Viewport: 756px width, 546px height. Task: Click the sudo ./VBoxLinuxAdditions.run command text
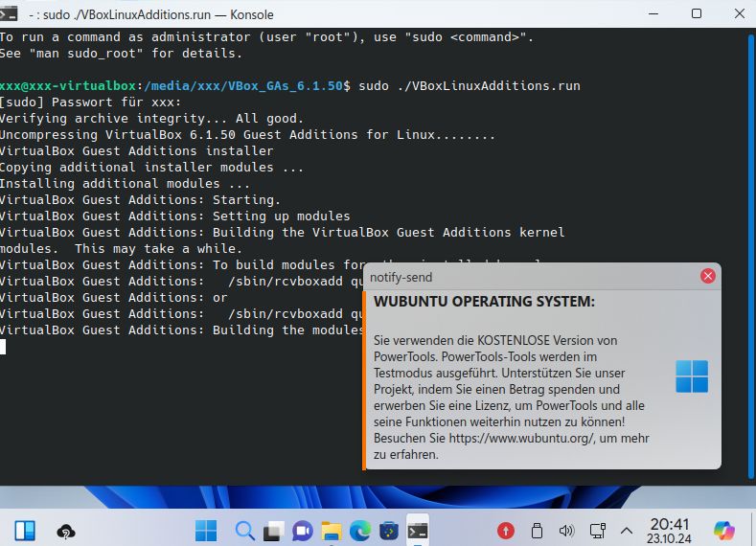(470, 86)
